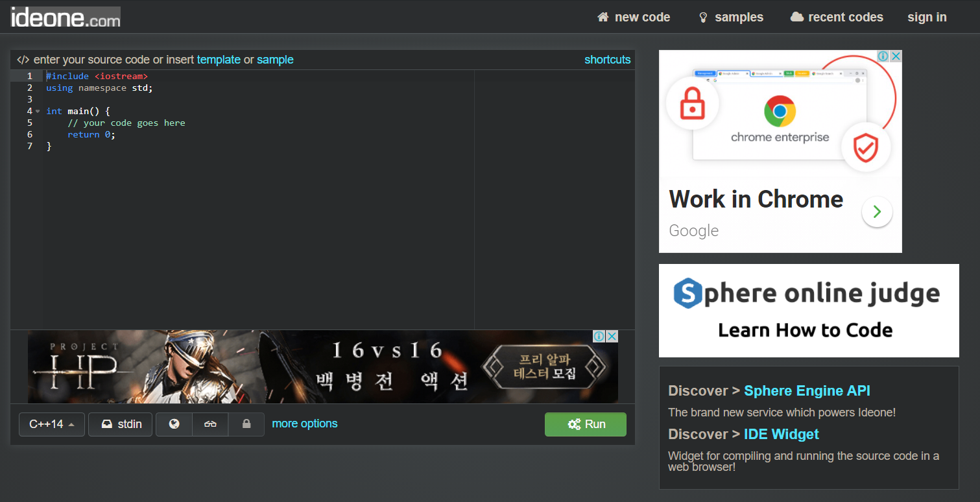Click the Work in Chrome headline
Screen dimensions: 980x502
[756, 199]
